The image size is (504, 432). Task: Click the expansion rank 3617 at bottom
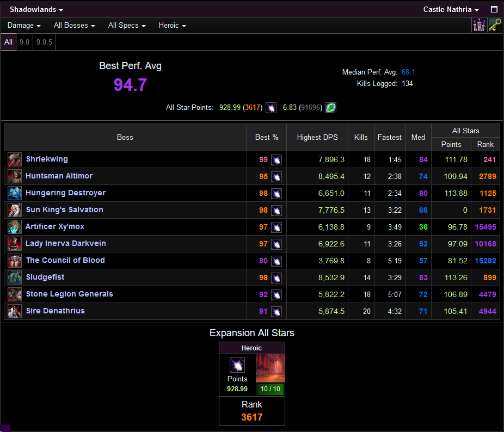[251, 417]
